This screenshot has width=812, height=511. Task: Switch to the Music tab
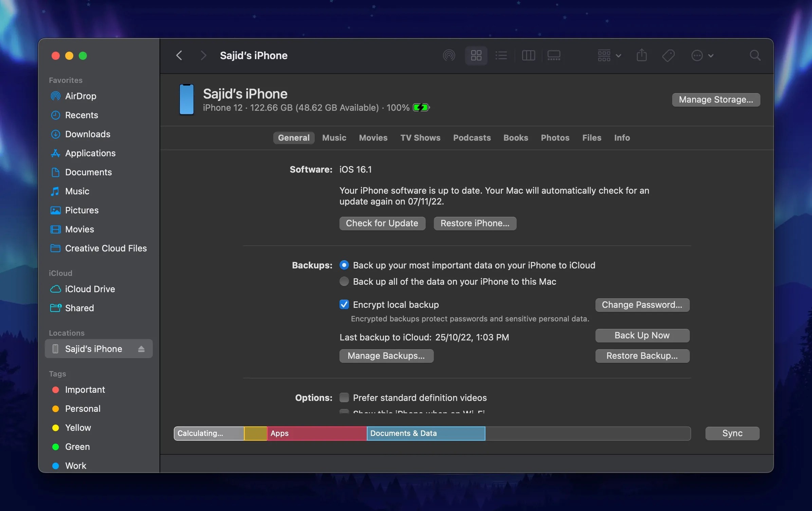pyautogui.click(x=334, y=138)
